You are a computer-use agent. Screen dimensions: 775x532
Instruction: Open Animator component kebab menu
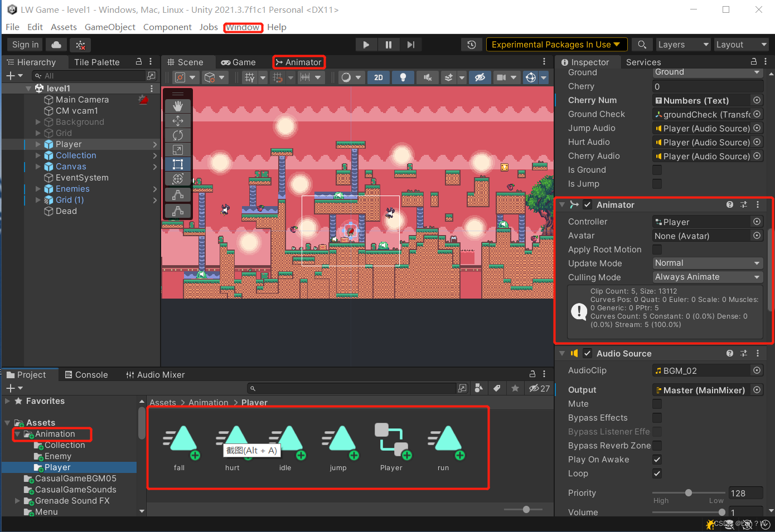(758, 205)
